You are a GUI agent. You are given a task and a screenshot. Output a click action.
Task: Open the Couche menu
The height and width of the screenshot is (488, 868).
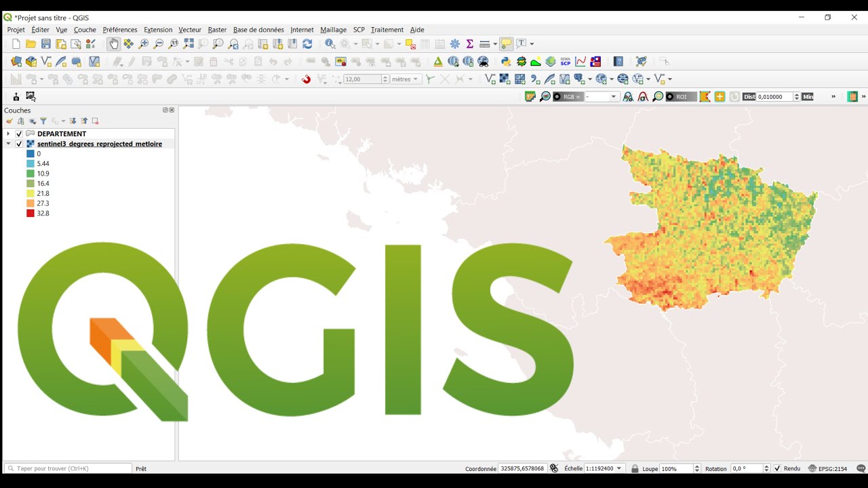(85, 30)
